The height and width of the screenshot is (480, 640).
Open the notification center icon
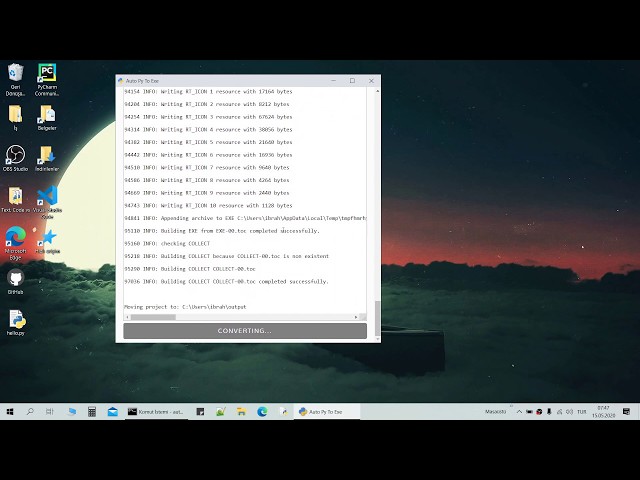pyautogui.click(x=627, y=411)
